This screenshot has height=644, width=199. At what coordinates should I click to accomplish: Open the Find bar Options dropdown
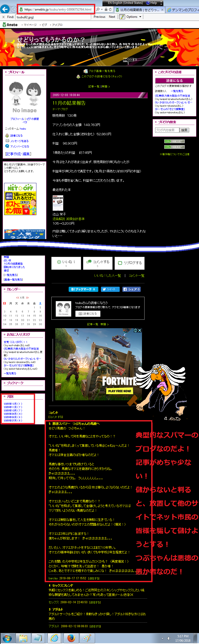[x=134, y=17]
